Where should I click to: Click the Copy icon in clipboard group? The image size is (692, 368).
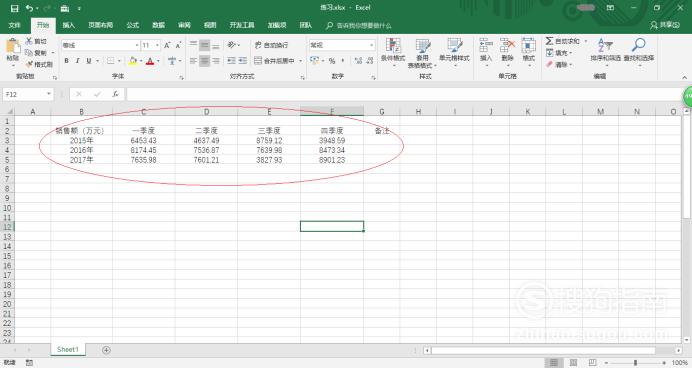click(29, 53)
